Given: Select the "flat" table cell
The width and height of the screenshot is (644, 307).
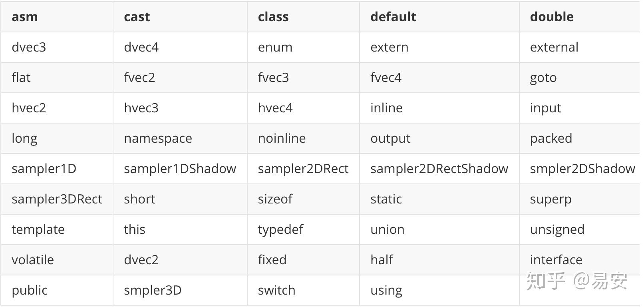Looking at the screenshot, I should 21,78.
